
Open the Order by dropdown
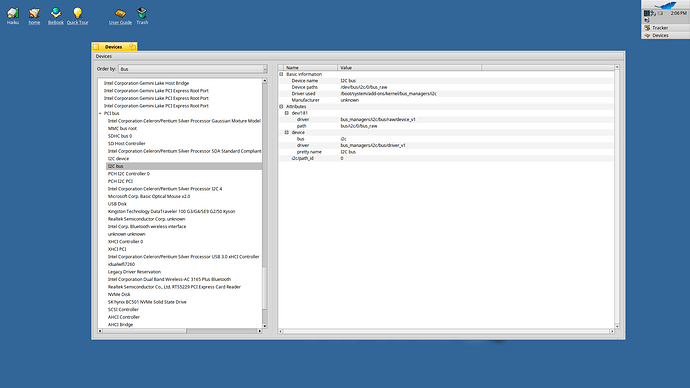tap(192, 69)
